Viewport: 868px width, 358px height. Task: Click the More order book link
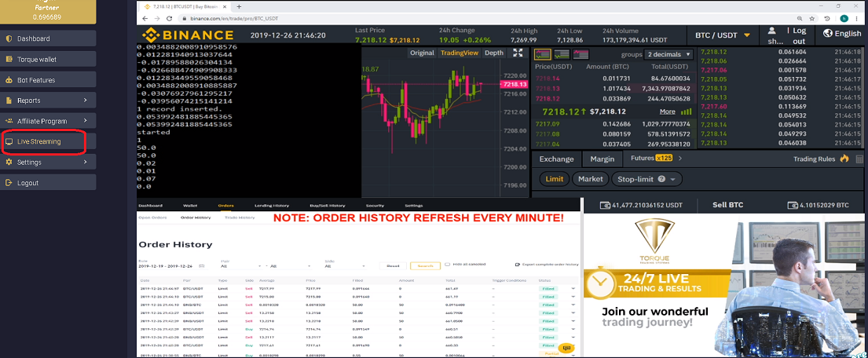(668, 111)
